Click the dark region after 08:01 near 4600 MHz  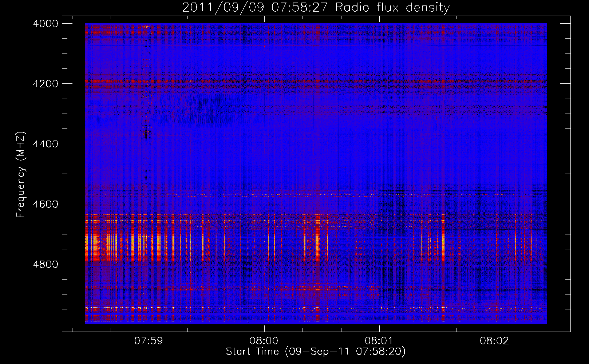393,211
